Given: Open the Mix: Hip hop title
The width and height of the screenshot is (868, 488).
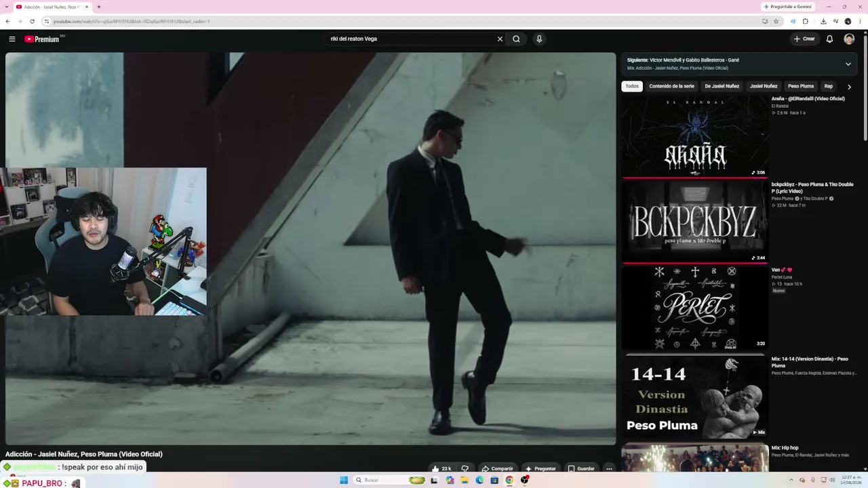Looking at the screenshot, I should (785, 448).
